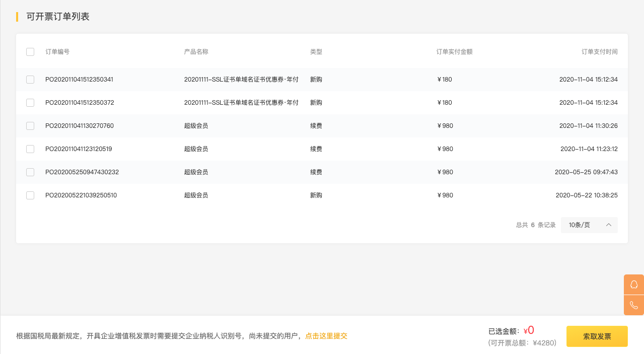
Task: Toggle the select-all orders checkbox
Action: (30, 52)
